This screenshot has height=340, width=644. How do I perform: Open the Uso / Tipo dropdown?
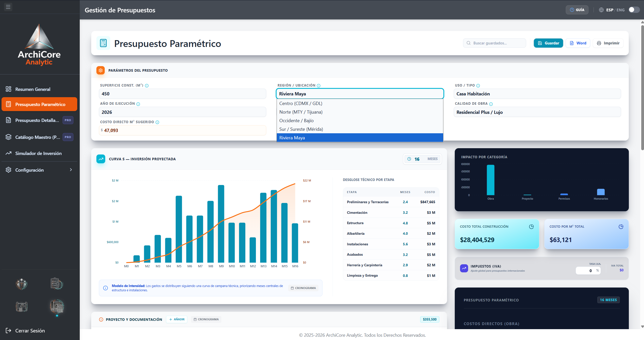pos(537,94)
